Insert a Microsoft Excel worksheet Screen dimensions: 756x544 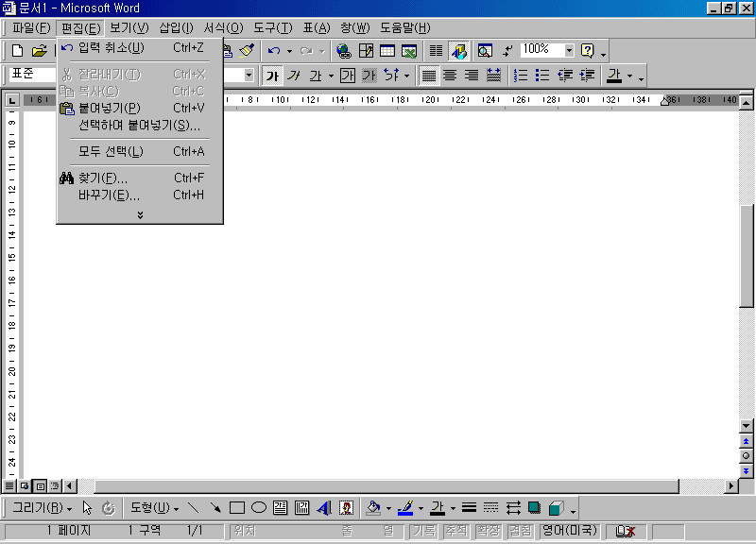(409, 51)
